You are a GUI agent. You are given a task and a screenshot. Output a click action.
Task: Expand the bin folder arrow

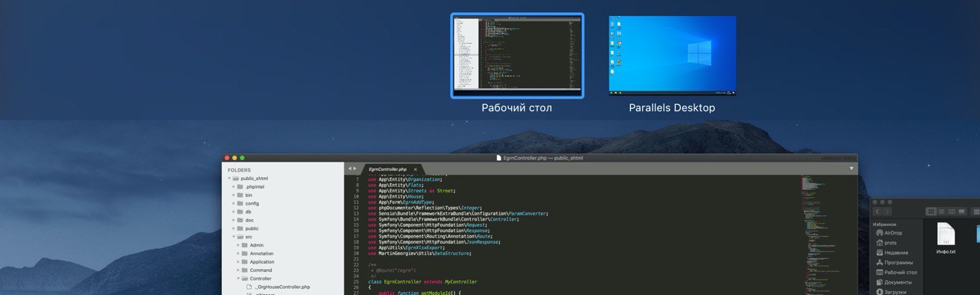[x=234, y=195]
